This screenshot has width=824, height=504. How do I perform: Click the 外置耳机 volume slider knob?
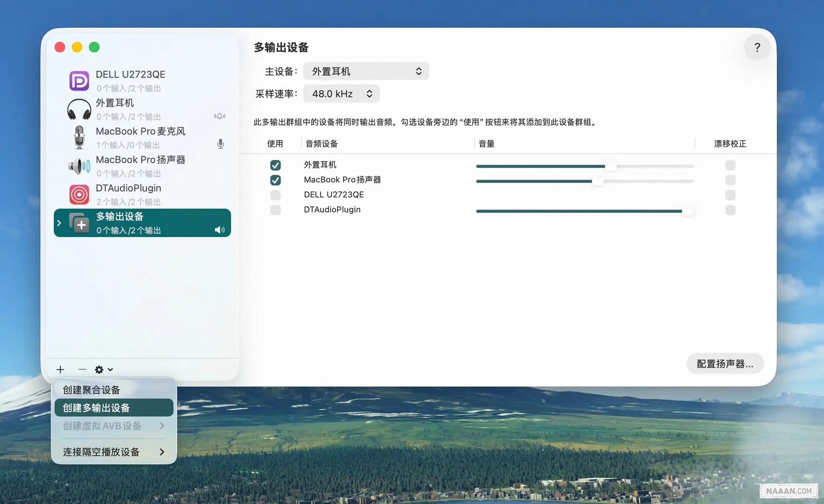(x=610, y=166)
